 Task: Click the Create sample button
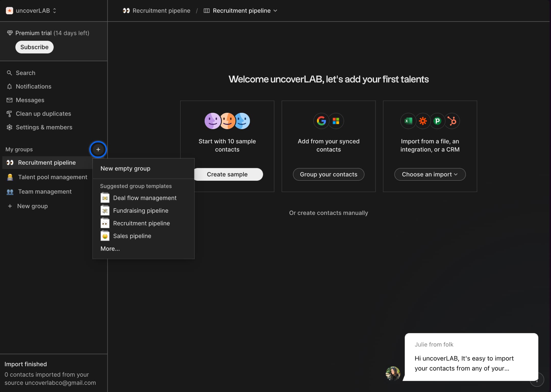click(227, 174)
